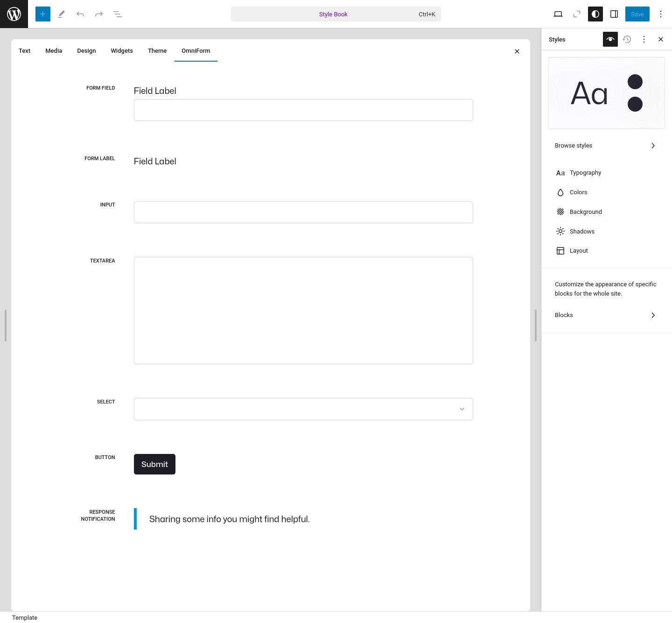672x623 pixels.
Task: Open the Background settings
Action: (x=586, y=212)
